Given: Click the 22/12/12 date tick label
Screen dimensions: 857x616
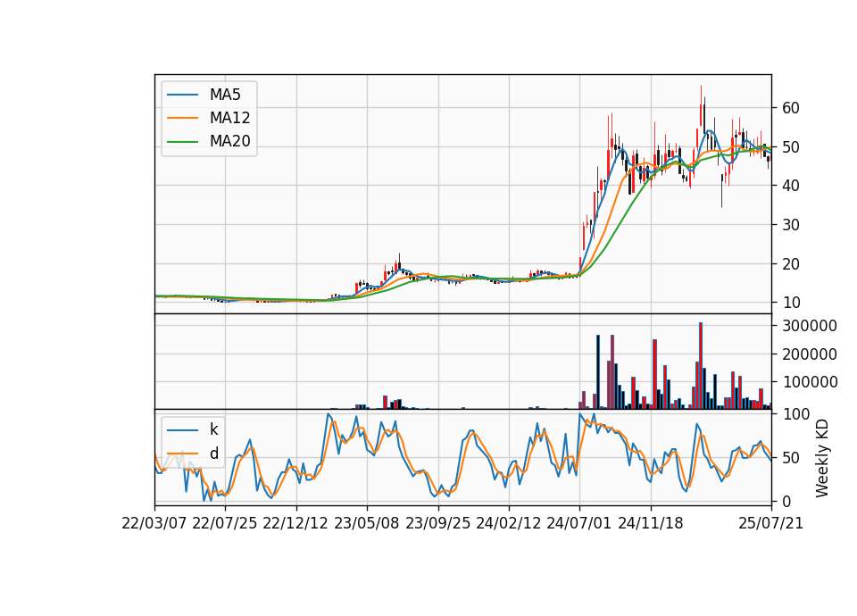Looking at the screenshot, I should point(295,524).
